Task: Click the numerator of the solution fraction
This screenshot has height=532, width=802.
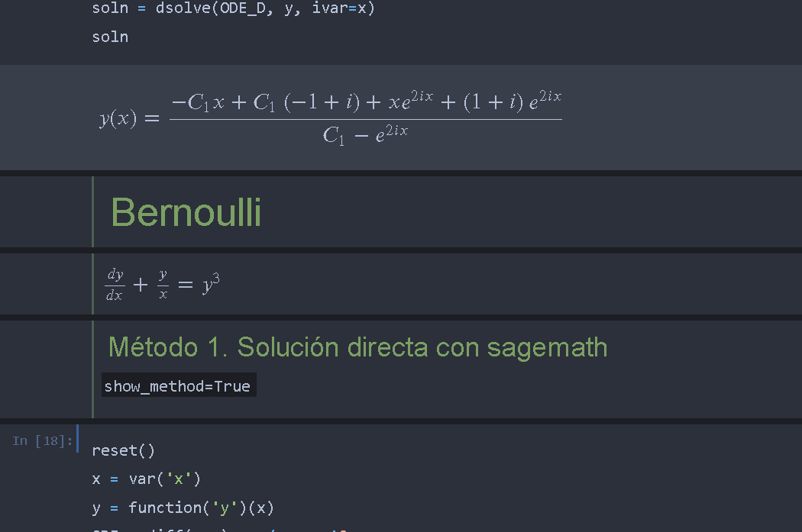Action: coord(366,102)
